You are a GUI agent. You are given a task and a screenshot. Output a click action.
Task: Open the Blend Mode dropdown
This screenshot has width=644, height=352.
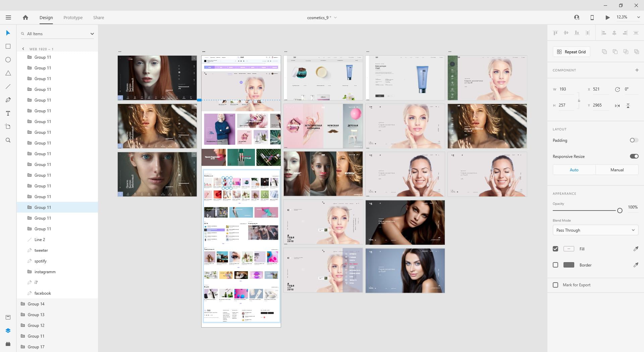point(595,230)
